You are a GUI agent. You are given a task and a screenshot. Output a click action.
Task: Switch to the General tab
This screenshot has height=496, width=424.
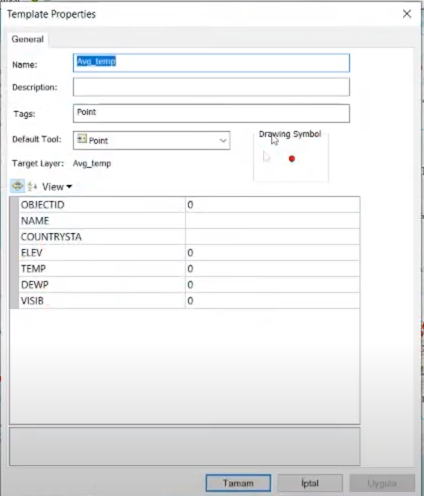click(x=28, y=39)
